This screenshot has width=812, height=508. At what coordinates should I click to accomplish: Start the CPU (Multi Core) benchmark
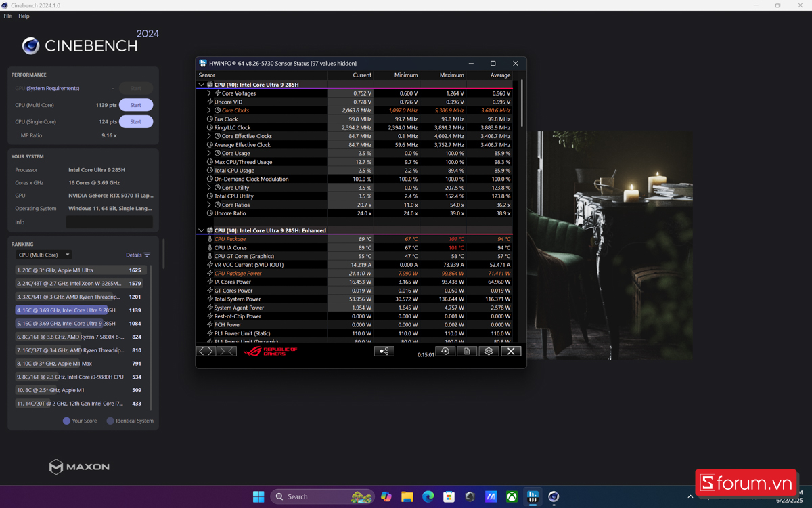pyautogui.click(x=136, y=105)
